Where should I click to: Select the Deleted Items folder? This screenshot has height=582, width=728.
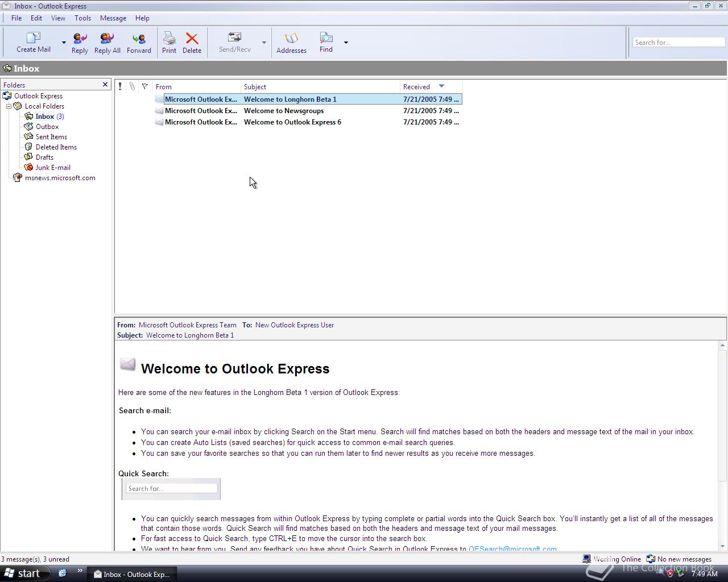pyautogui.click(x=56, y=147)
